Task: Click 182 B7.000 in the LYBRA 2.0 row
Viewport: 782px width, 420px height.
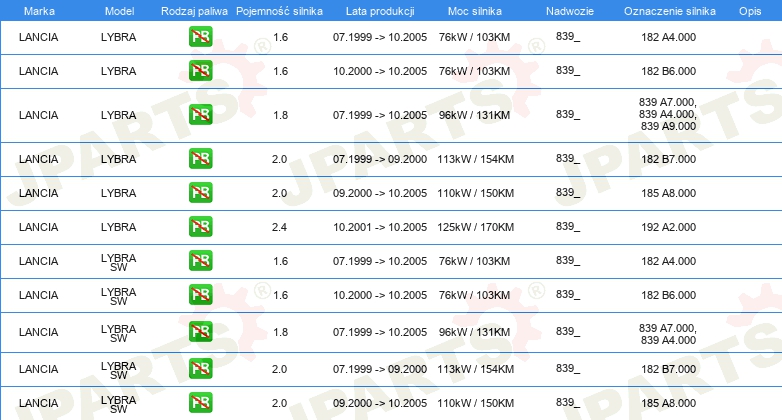Action: 668,159
